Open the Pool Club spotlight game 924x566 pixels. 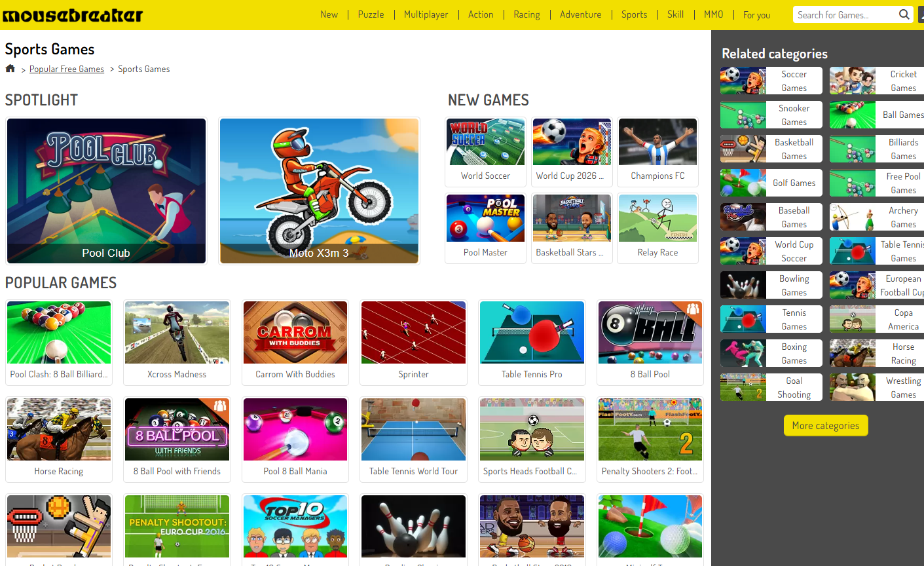pyautogui.click(x=106, y=191)
